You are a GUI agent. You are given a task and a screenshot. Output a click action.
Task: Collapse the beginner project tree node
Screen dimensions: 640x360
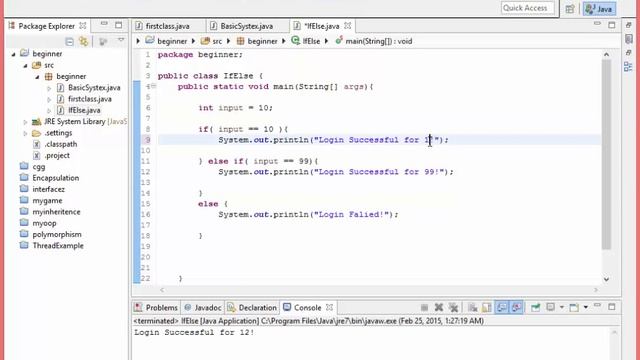(x=13, y=54)
